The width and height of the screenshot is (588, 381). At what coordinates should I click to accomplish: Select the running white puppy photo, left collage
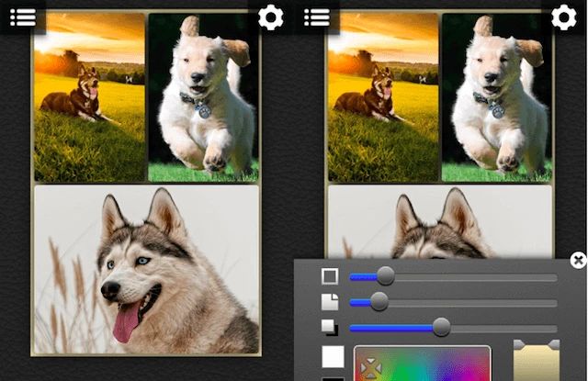[203, 96]
